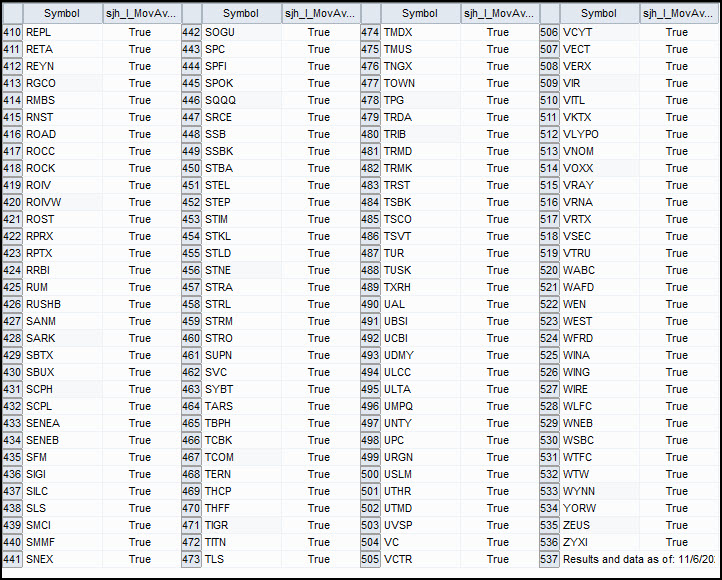Select the SQQQ symbol cell
The width and height of the screenshot is (722, 580).
pyautogui.click(x=242, y=100)
